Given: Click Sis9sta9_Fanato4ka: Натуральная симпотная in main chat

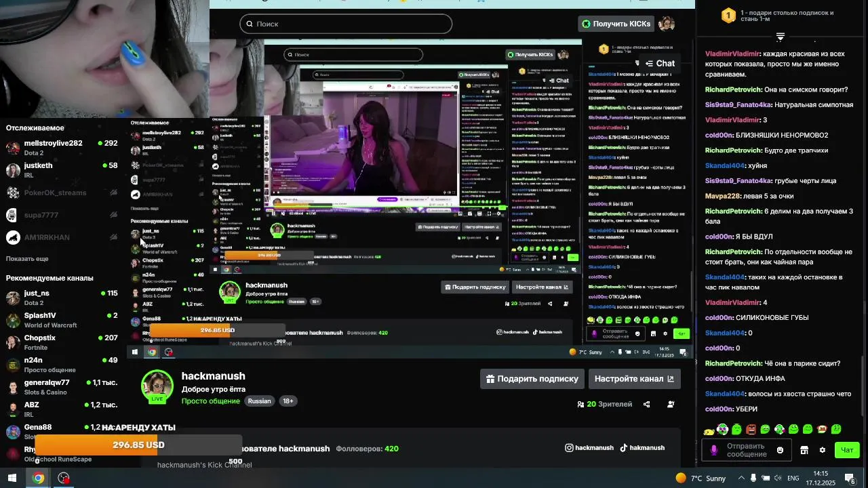Looking at the screenshot, I should coord(779,105).
